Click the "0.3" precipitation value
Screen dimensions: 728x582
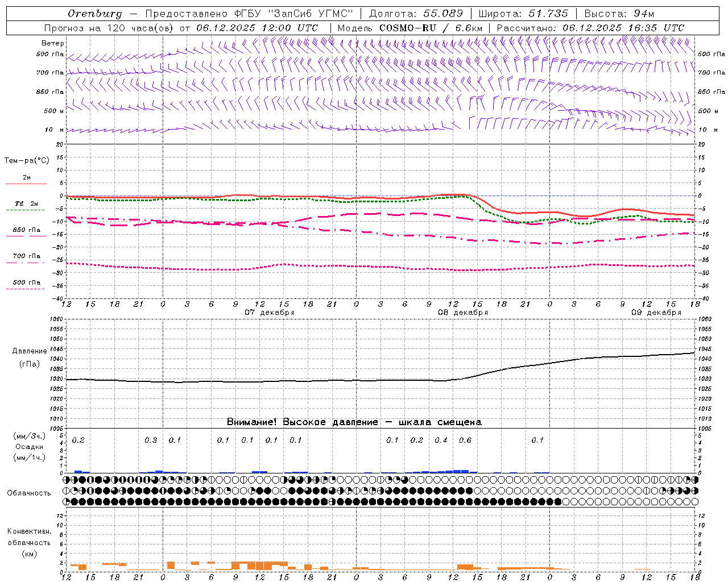[x=151, y=440]
